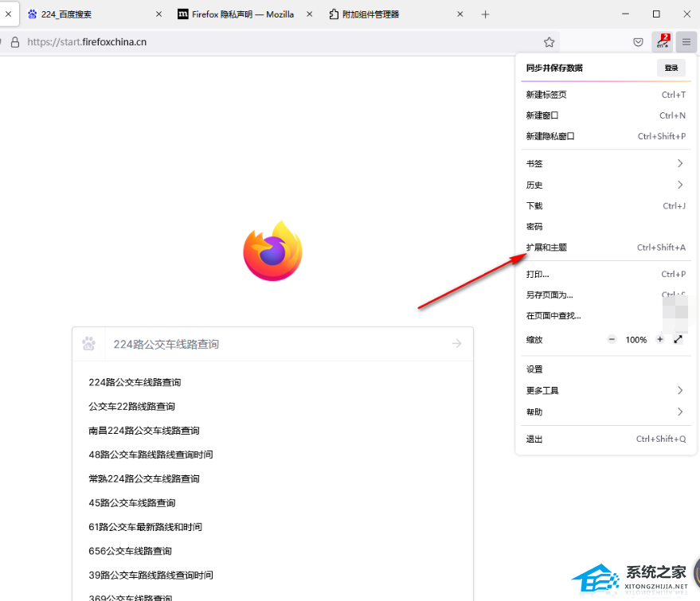This screenshot has width=700, height=601.
Task: Click the extension icon with red badge 2
Action: [663, 42]
